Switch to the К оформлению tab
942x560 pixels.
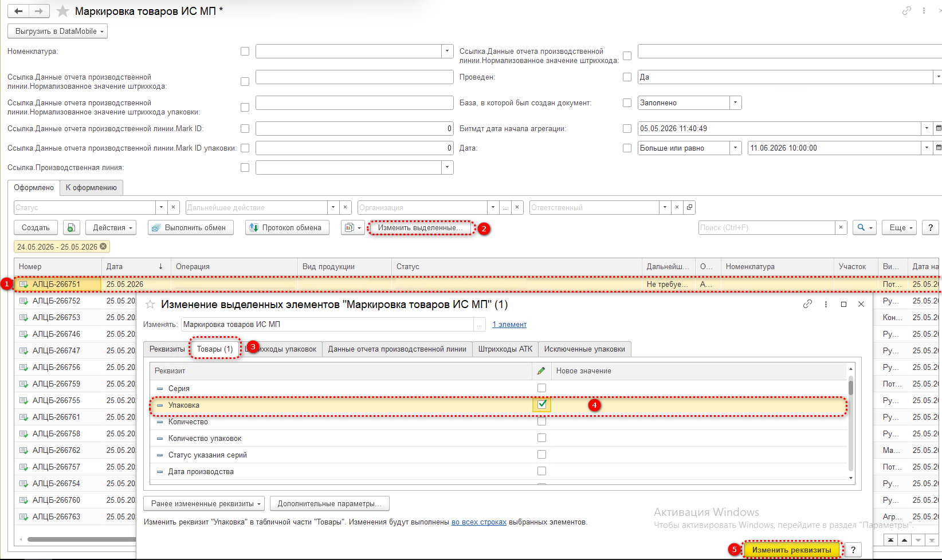[91, 188]
